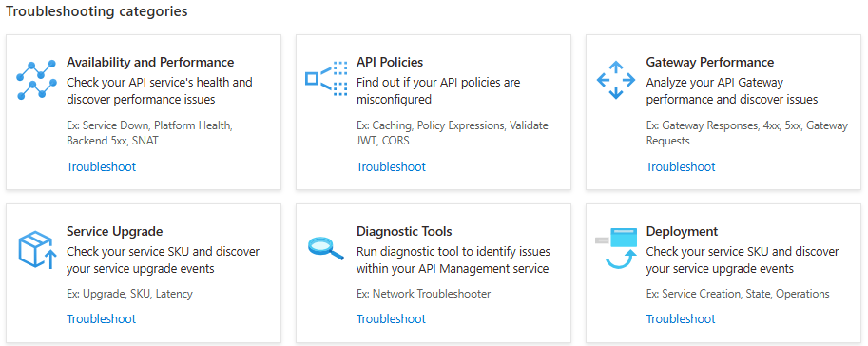Click the Gateway Performance arrows icon
Viewport: 868px width, 346px height.
615,80
